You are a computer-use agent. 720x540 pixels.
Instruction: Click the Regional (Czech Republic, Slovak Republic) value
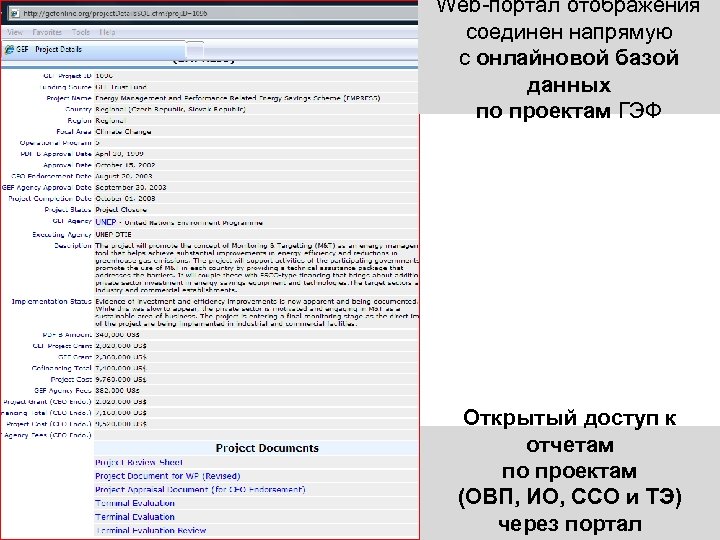tap(170, 109)
